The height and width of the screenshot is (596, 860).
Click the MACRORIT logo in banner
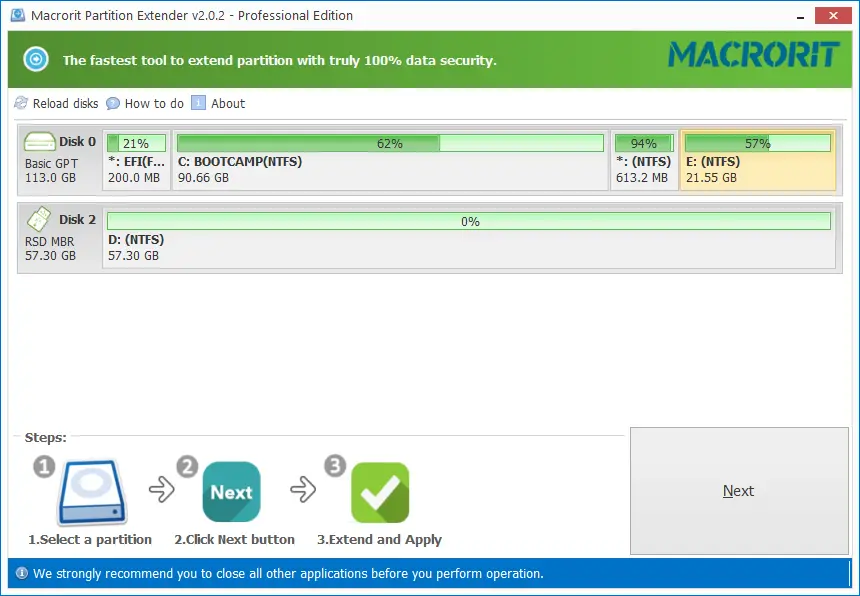click(x=754, y=55)
